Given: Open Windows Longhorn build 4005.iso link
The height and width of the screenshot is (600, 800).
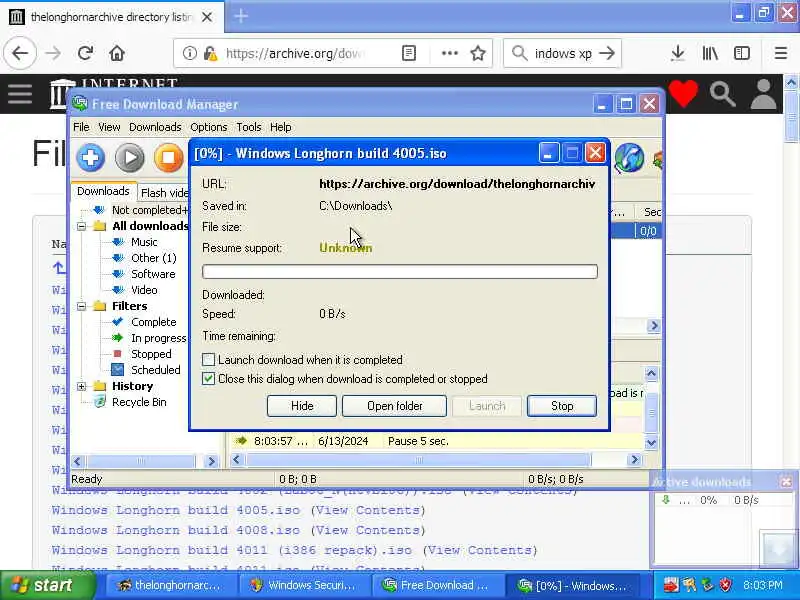Looking at the screenshot, I should point(176,510).
